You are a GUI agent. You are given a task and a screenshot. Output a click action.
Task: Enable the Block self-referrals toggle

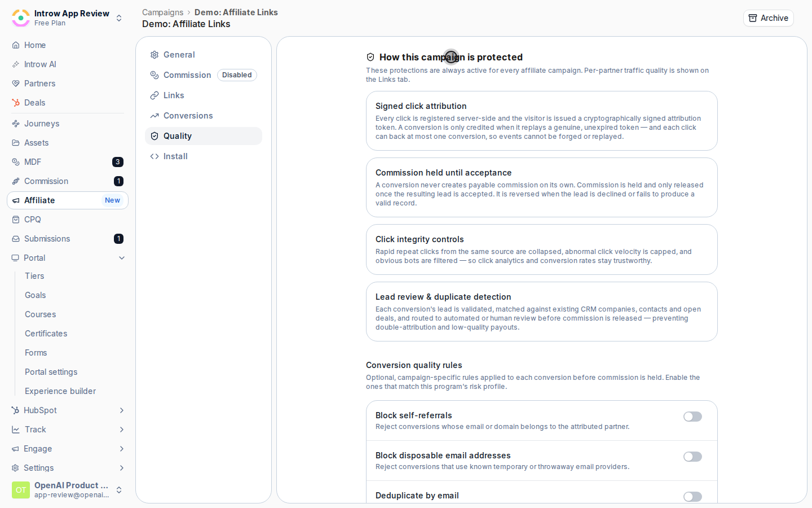[692, 417]
